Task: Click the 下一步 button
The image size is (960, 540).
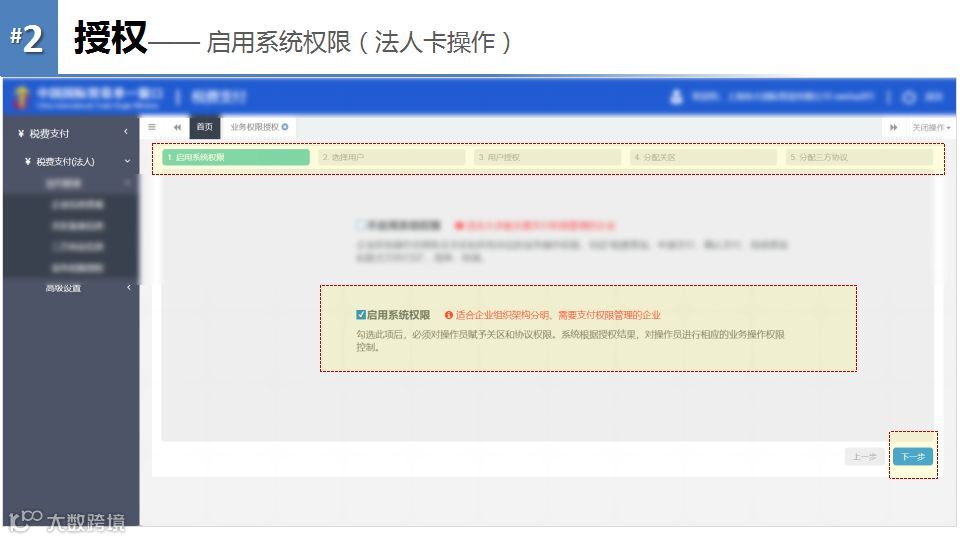Action: click(x=913, y=456)
